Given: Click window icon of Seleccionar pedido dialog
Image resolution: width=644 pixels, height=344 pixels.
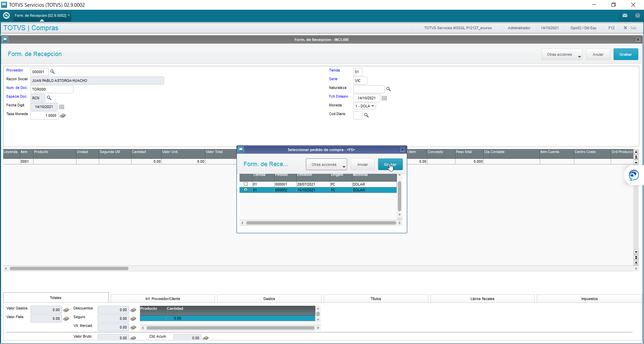Looking at the screenshot, I should 241,150.
